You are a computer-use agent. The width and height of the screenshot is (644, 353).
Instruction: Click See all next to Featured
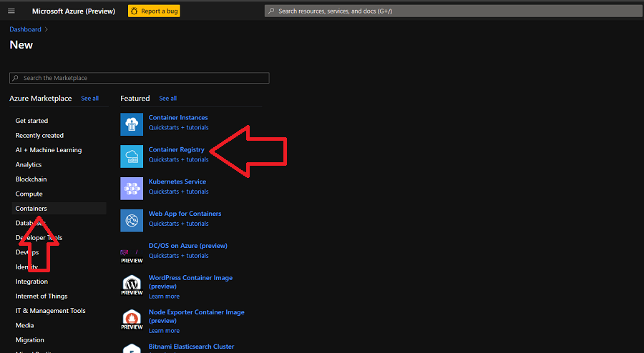pyautogui.click(x=167, y=98)
